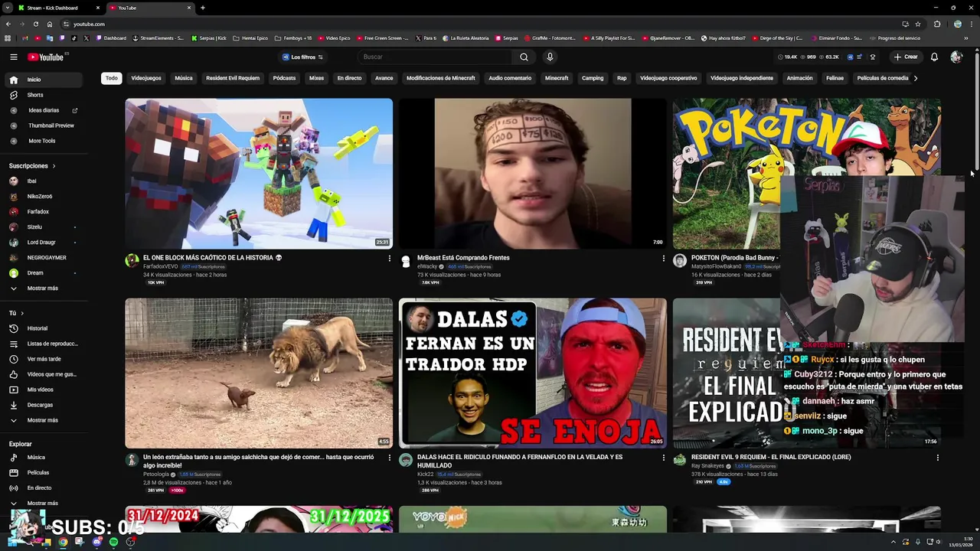This screenshot has height=551, width=980.
Task: Open Los filtros toggle button
Action: 303,57
